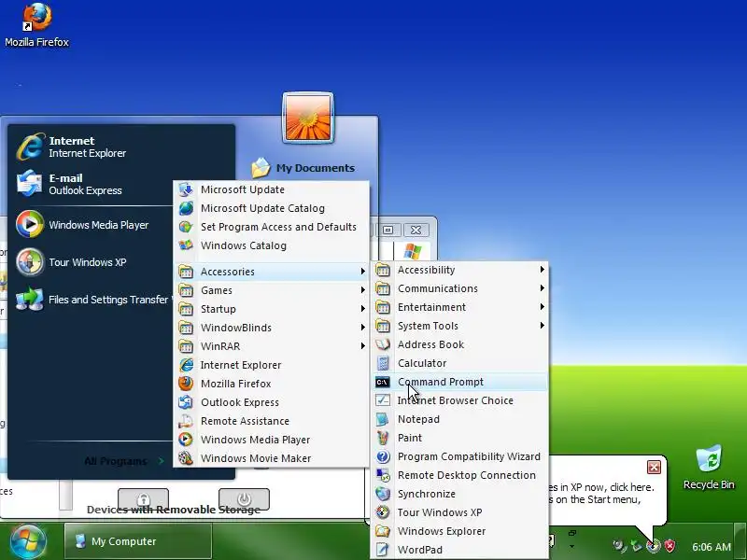Click All Programs in Start menu
The width and height of the screenshot is (747, 560).
(x=123, y=461)
